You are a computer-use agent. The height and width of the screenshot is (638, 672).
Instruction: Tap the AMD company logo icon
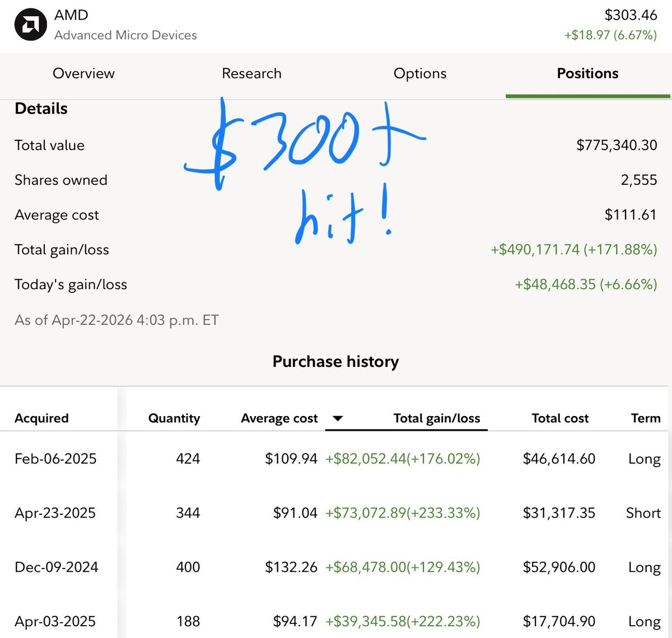tap(30, 25)
